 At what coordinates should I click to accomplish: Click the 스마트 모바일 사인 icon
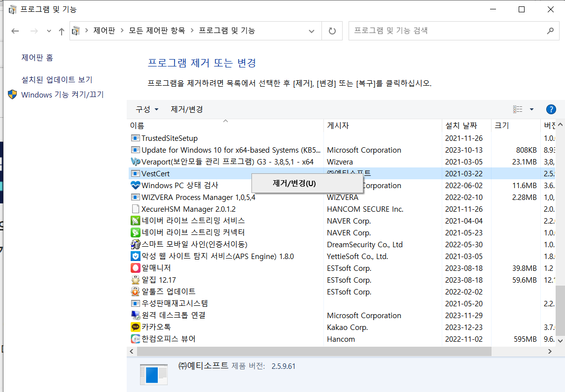tap(135, 244)
